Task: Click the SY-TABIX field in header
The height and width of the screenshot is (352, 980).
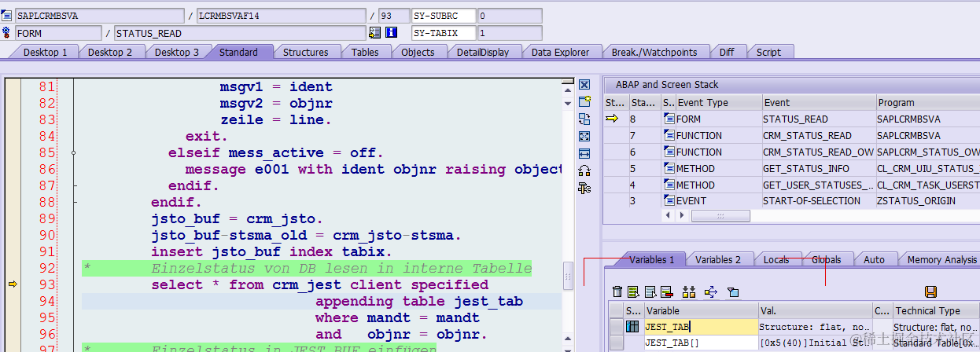Action: click(x=444, y=33)
